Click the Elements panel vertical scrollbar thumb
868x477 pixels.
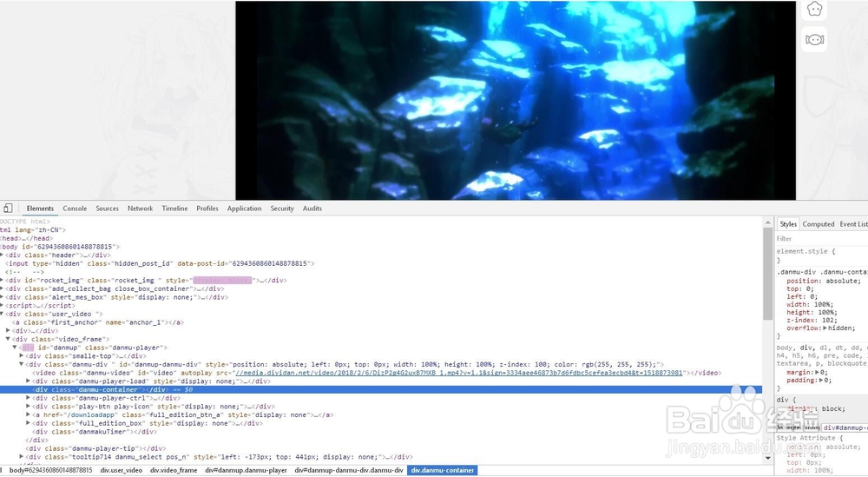[x=767, y=273]
